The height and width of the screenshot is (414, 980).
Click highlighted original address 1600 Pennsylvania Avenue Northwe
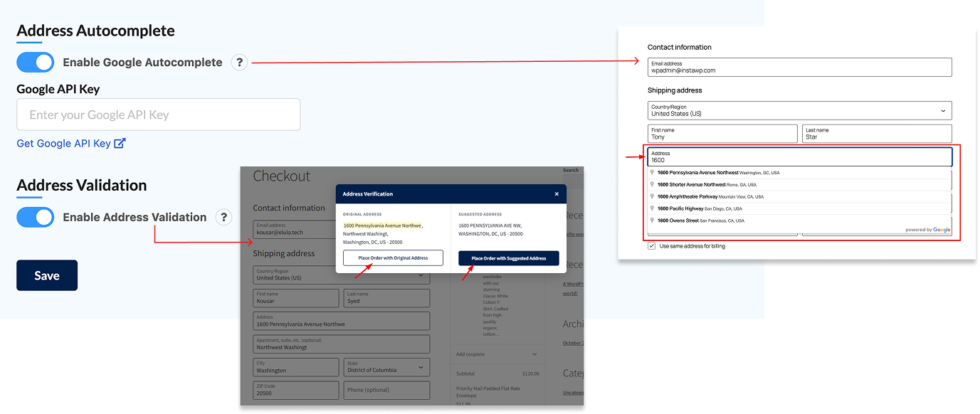pos(382,225)
